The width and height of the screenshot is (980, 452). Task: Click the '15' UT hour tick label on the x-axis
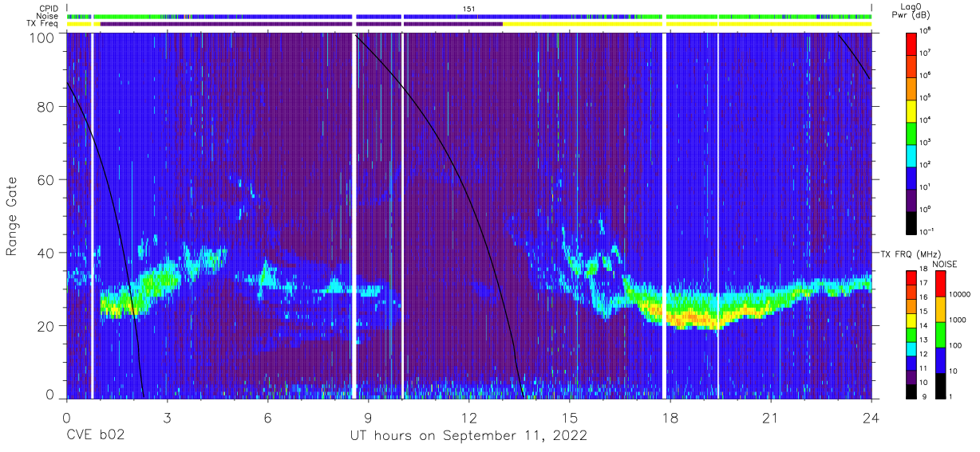tap(570, 418)
